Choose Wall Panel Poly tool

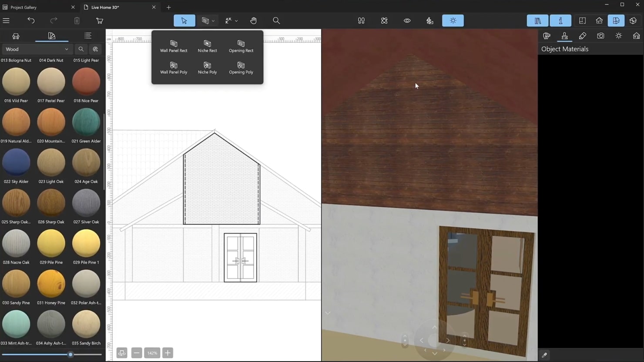pyautogui.click(x=174, y=68)
